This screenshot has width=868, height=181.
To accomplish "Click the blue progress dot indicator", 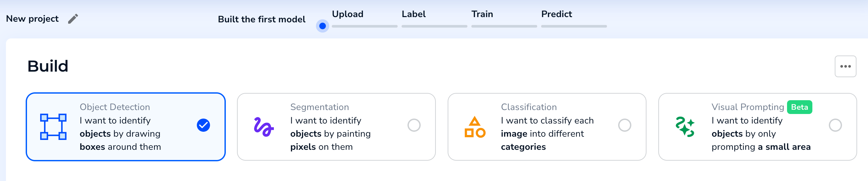I will (323, 26).
